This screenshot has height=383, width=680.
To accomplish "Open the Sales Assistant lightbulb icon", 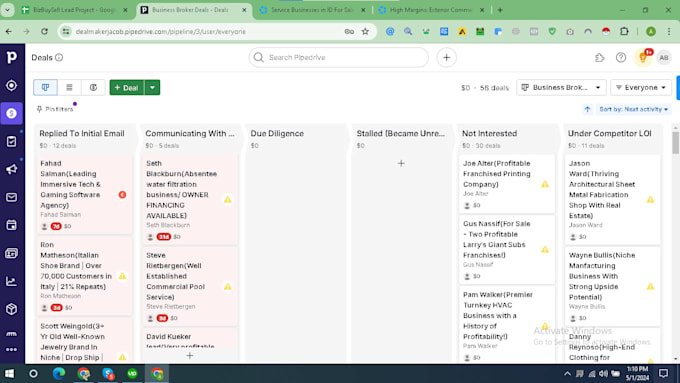I will point(643,58).
